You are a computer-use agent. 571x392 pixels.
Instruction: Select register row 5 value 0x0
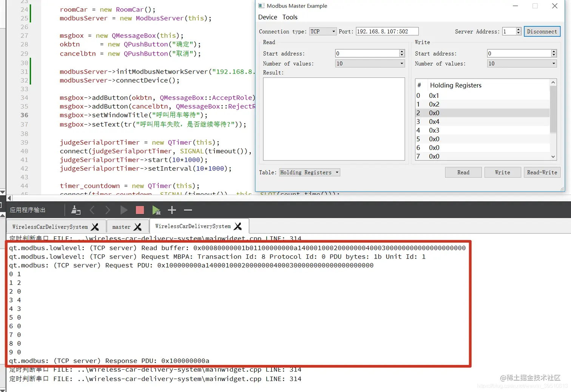[x=482, y=139]
